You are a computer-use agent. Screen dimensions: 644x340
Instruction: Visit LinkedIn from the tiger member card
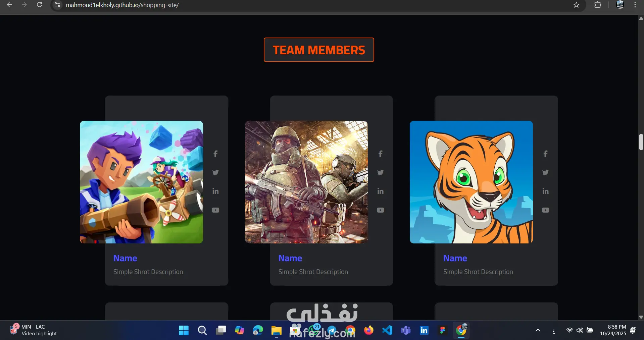545,191
